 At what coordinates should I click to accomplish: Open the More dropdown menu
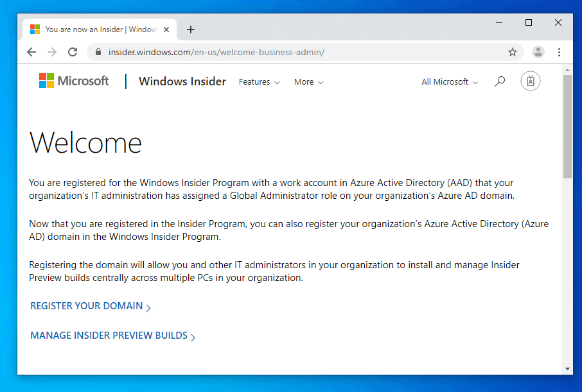point(308,82)
